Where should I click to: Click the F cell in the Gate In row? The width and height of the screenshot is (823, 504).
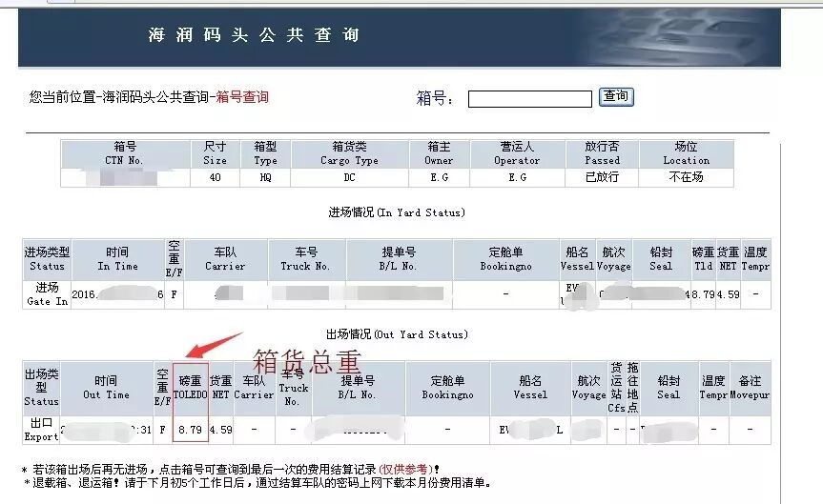point(174,294)
